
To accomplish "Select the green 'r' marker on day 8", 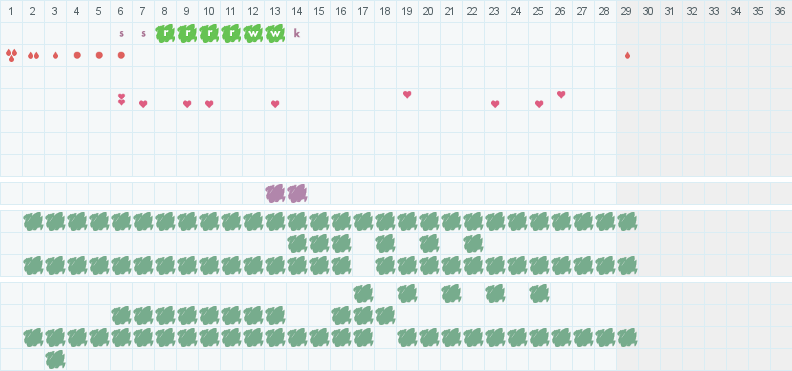I will (165, 34).
